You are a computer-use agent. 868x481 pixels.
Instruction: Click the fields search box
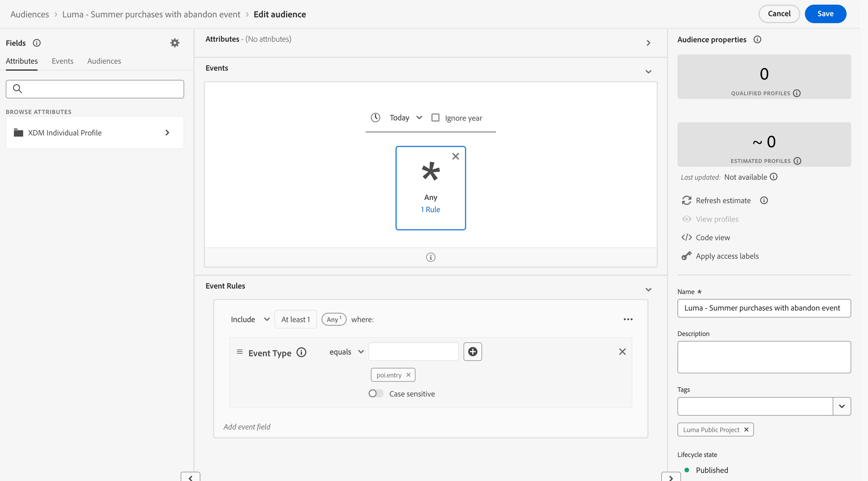coord(95,89)
